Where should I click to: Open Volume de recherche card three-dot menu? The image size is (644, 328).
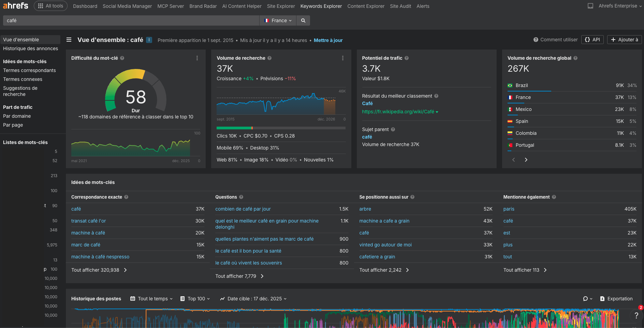[x=342, y=58]
